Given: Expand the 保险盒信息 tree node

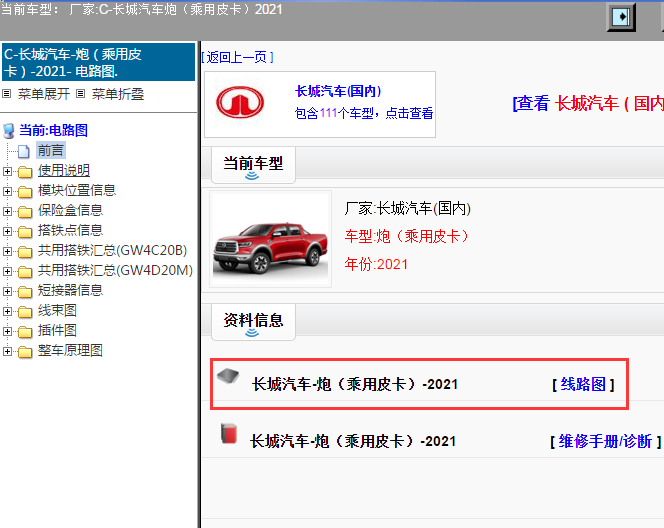Looking at the screenshot, I should (x=7, y=211).
